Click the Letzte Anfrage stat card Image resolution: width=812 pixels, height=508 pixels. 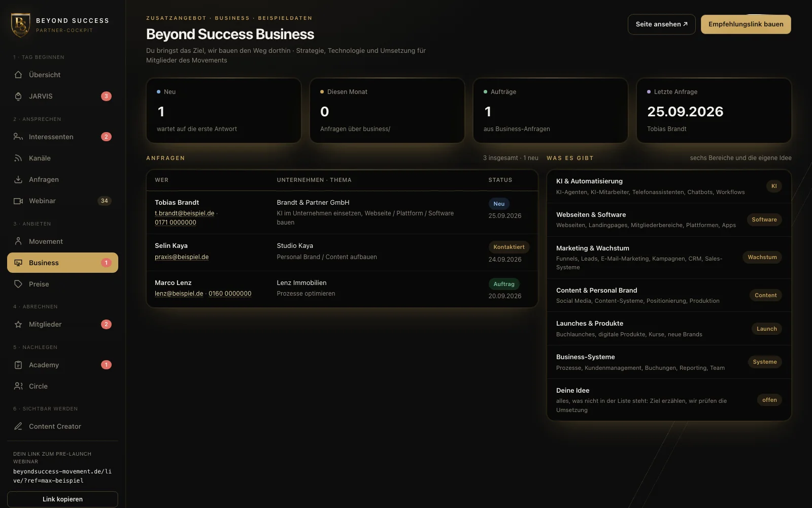pyautogui.click(x=714, y=110)
